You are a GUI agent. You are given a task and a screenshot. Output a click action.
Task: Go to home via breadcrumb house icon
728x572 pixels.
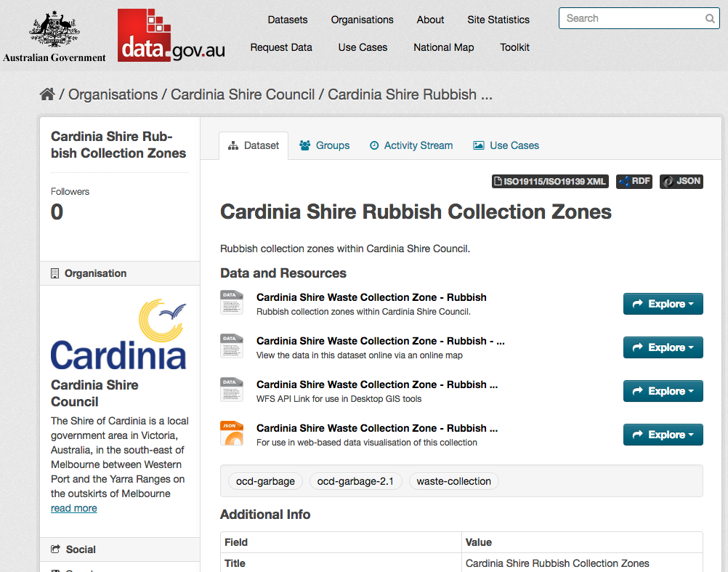[47, 94]
